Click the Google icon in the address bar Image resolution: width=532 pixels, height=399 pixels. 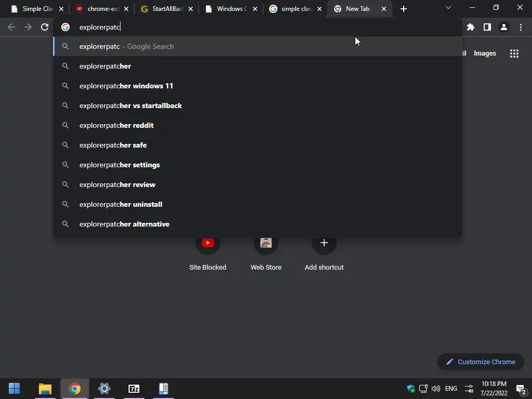pos(65,27)
